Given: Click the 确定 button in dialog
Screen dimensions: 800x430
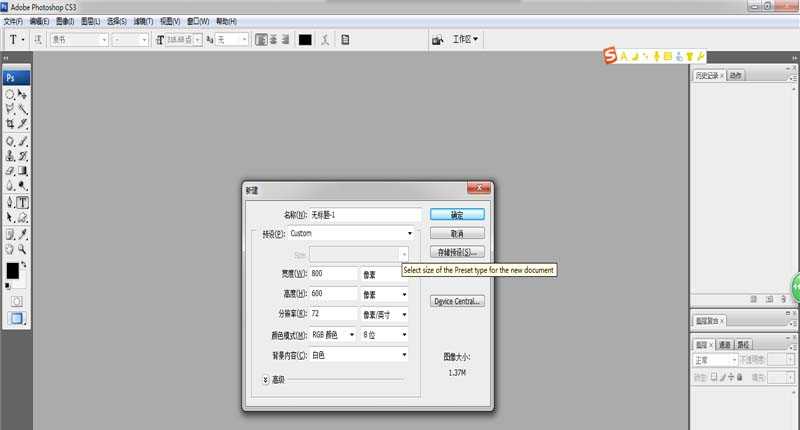Looking at the screenshot, I should click(457, 214).
